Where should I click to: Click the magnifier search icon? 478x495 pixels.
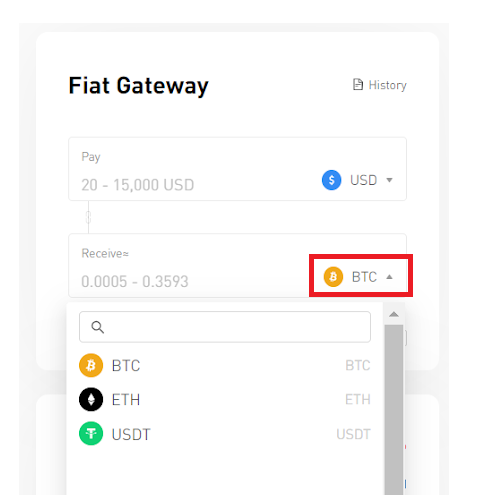[x=98, y=327]
